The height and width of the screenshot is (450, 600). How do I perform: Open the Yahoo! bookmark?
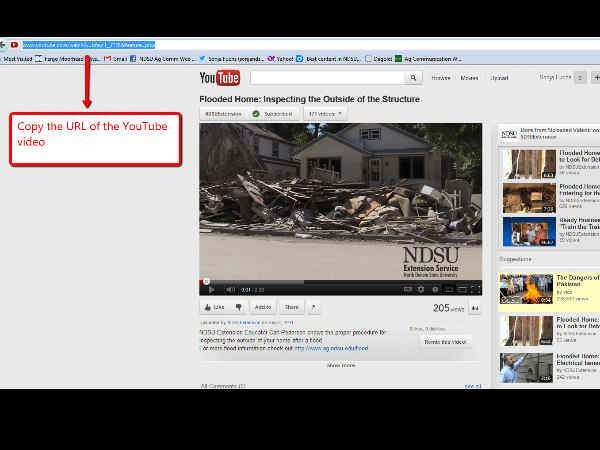(280, 59)
